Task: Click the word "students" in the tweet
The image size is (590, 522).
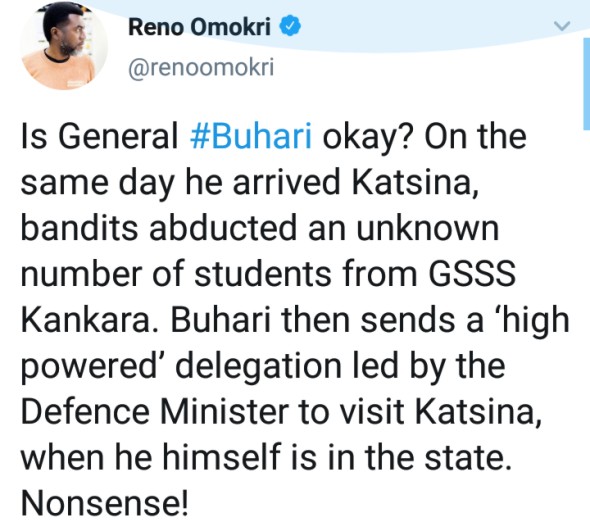Action: point(263,273)
